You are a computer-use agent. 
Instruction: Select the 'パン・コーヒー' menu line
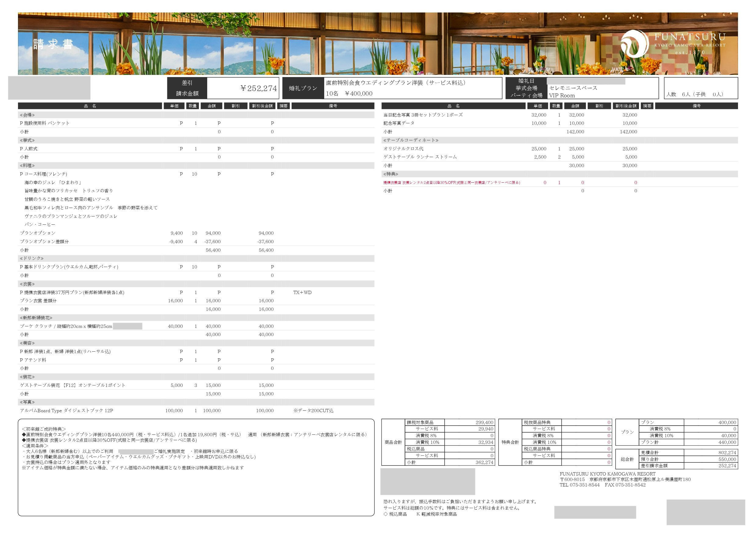[40, 224]
